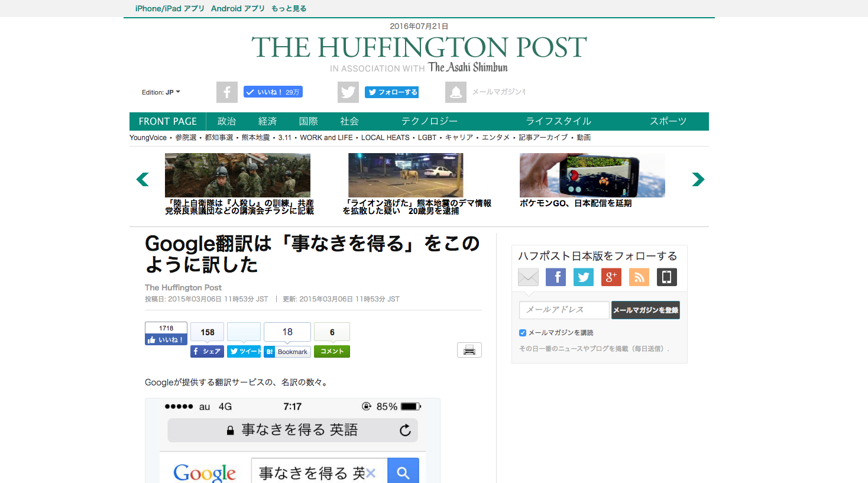Click THE HUFFINGTON POST logo
The image size is (868, 483).
419,47
